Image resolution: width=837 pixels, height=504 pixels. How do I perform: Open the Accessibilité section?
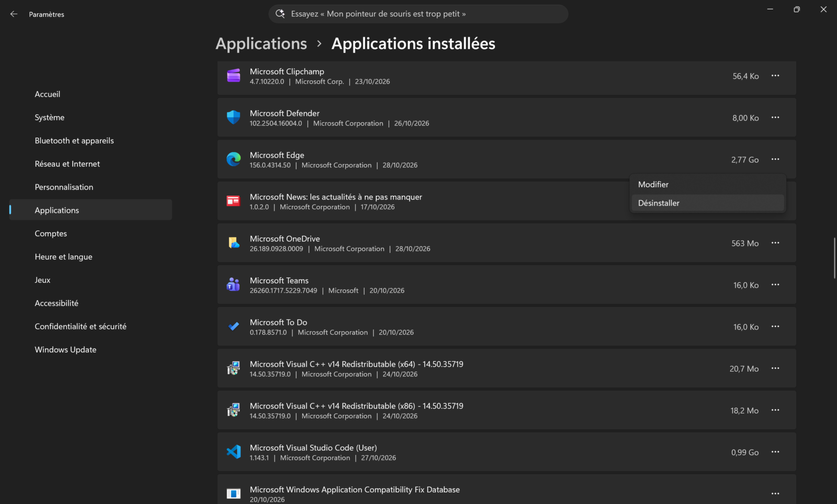tap(91, 303)
